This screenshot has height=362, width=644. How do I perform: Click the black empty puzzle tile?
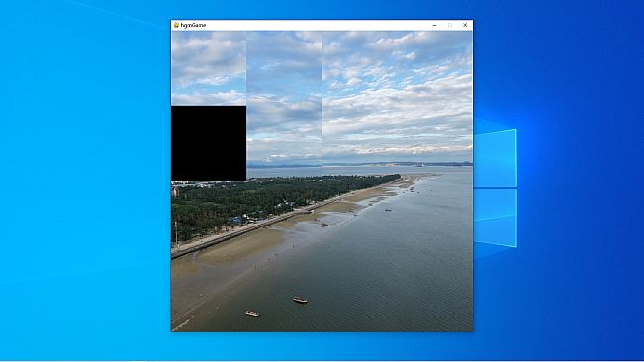click(209, 143)
